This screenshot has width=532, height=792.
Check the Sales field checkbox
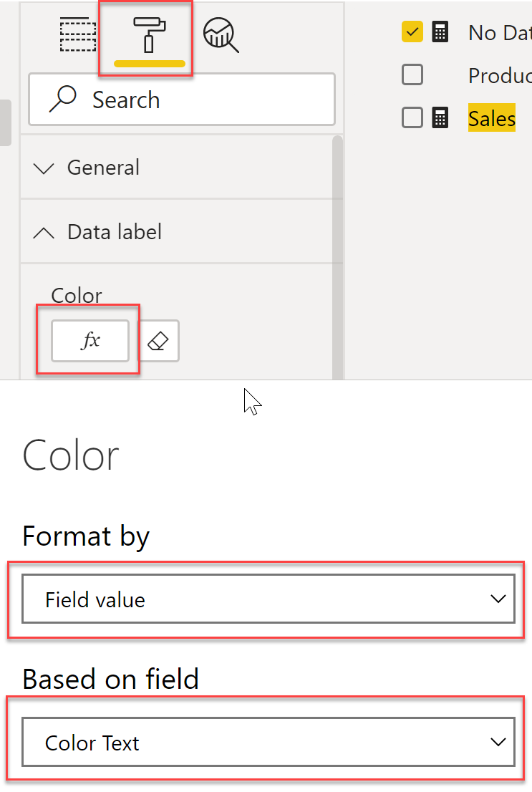(x=412, y=117)
